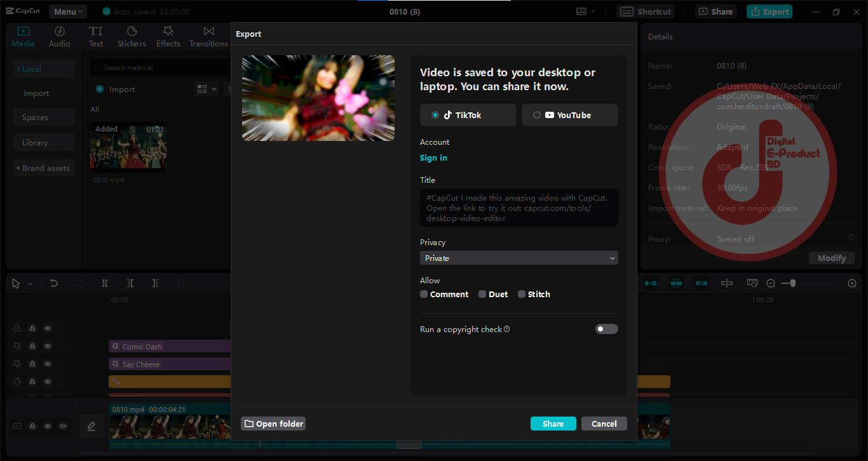This screenshot has width=868, height=461.
Task: Toggle main track magnet icon
Action: point(651,283)
